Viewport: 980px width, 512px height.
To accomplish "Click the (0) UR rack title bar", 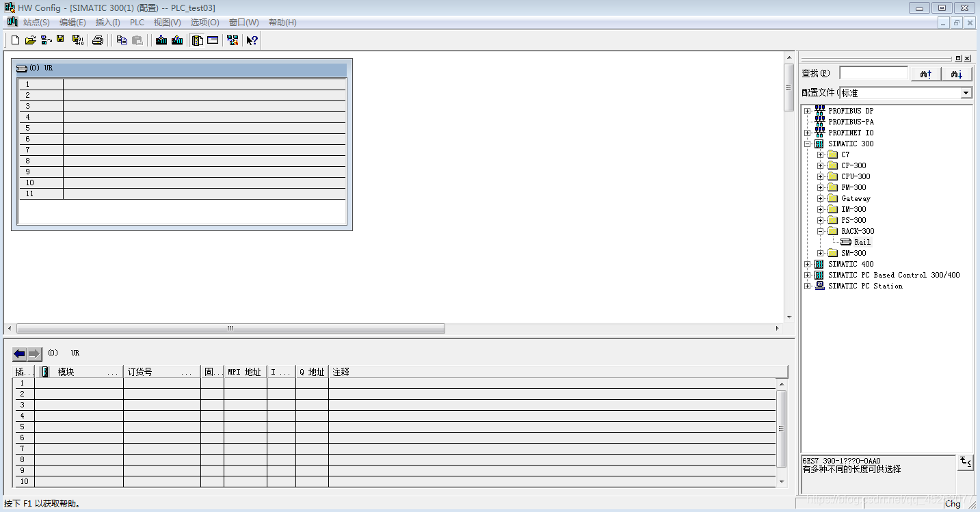I will tap(182, 69).
